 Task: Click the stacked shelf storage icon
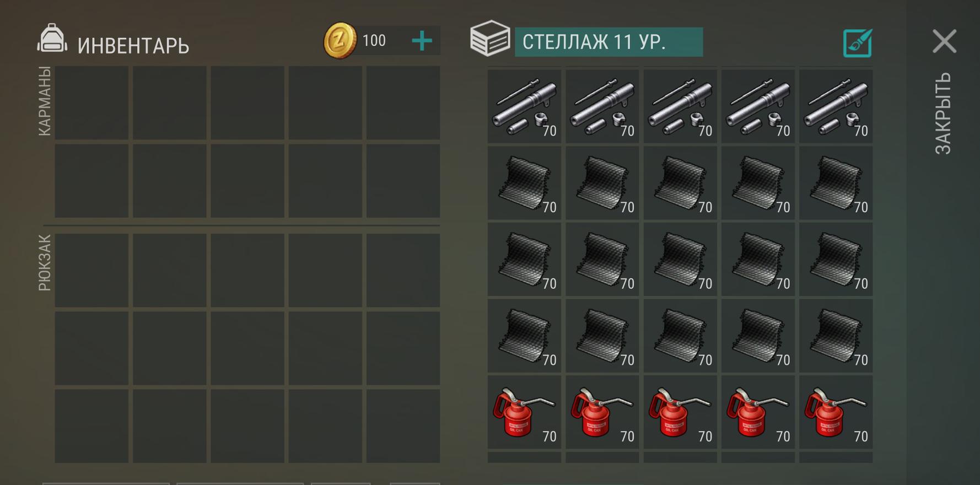coord(490,39)
